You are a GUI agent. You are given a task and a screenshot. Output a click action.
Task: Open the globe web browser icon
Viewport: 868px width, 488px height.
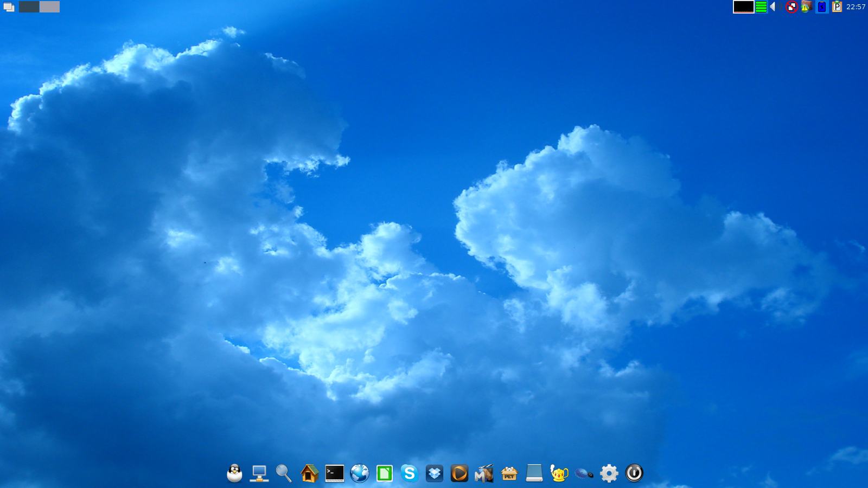pyautogui.click(x=360, y=473)
